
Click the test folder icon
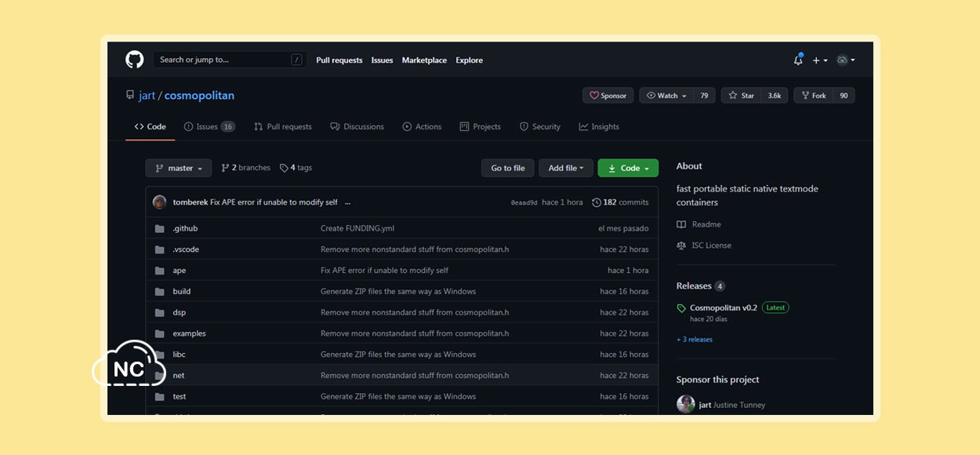tap(159, 396)
